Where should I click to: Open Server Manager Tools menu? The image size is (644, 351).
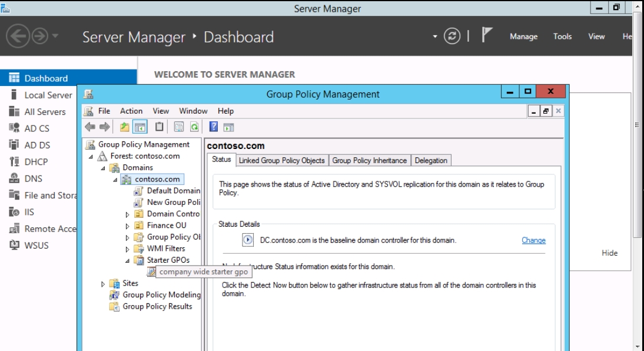coord(562,37)
